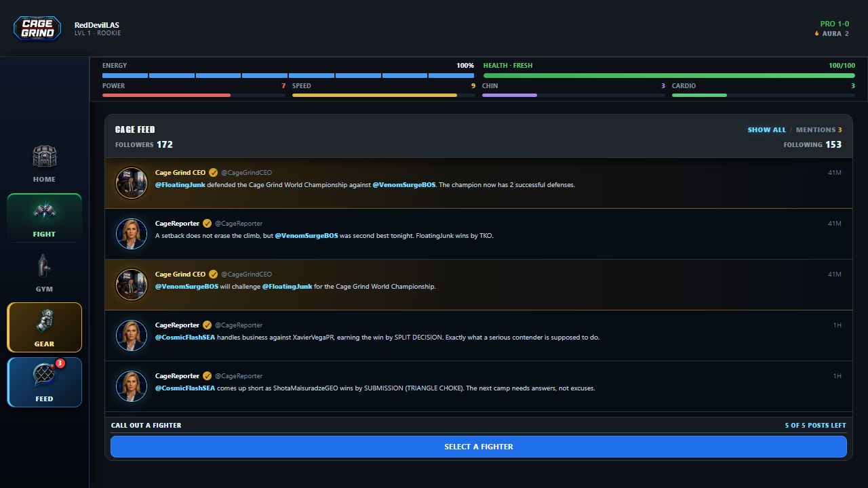Click verified badge on the SPLIT DECISION post
868x488 pixels.
pyautogui.click(x=208, y=325)
